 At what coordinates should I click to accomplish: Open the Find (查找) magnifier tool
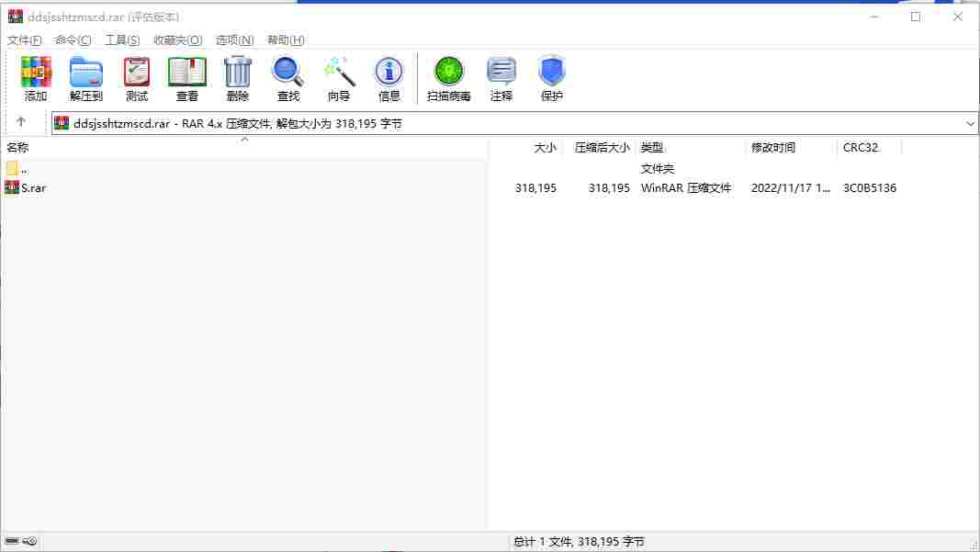point(288,78)
